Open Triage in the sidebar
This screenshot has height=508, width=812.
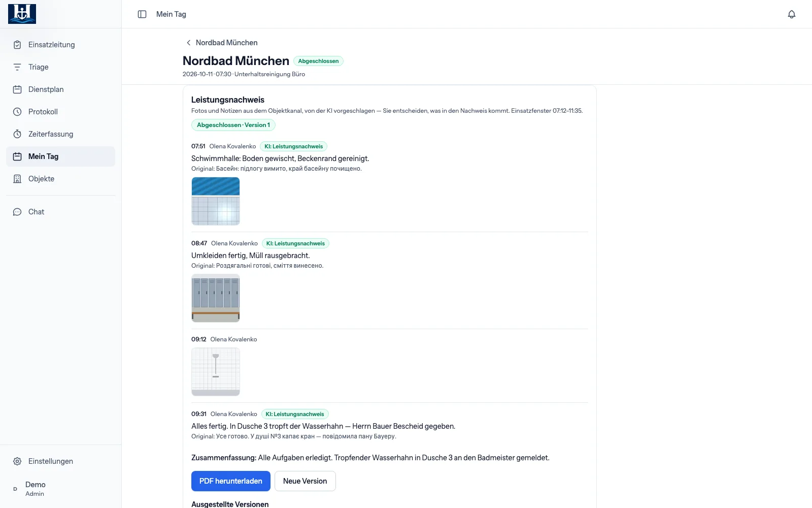(61, 67)
